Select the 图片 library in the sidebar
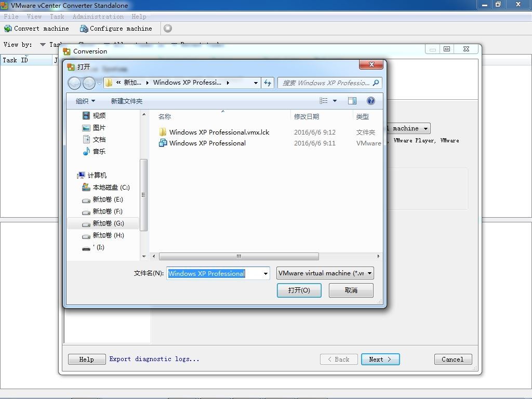The width and height of the screenshot is (532, 399). click(x=94, y=128)
